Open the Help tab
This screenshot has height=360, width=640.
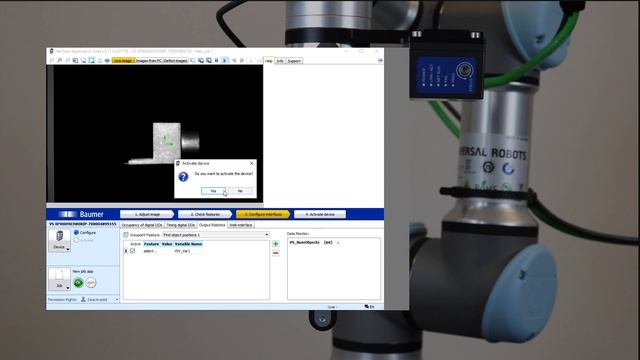(x=269, y=61)
